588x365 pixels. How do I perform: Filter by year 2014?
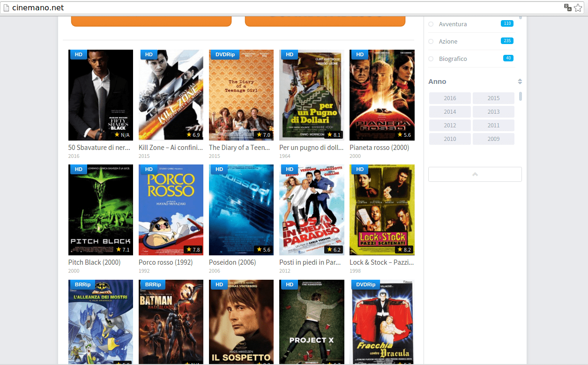(x=450, y=112)
